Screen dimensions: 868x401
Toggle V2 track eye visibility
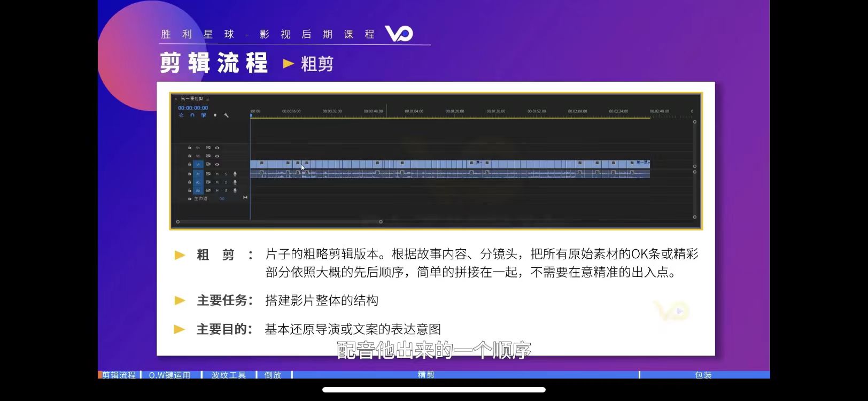[217, 156]
